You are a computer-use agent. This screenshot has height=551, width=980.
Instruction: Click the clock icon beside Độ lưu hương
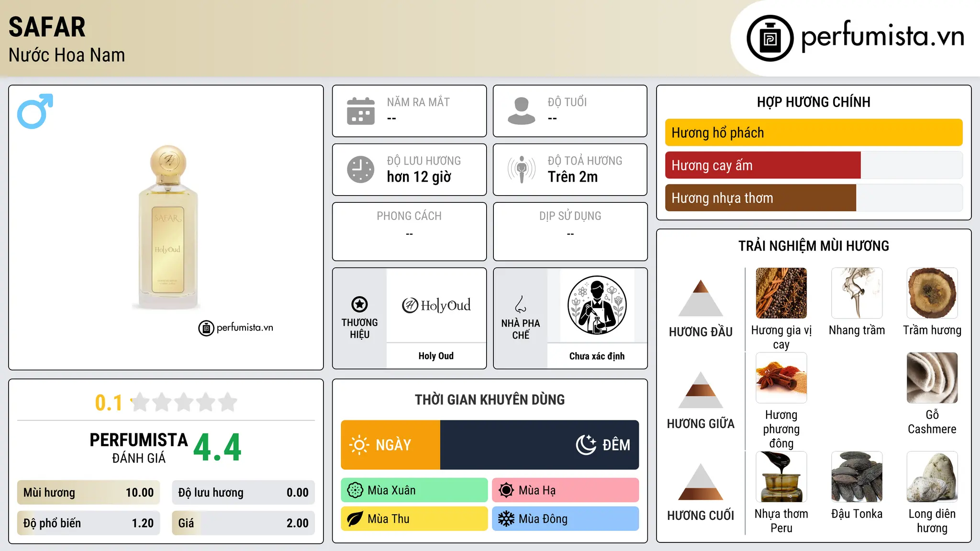click(361, 169)
